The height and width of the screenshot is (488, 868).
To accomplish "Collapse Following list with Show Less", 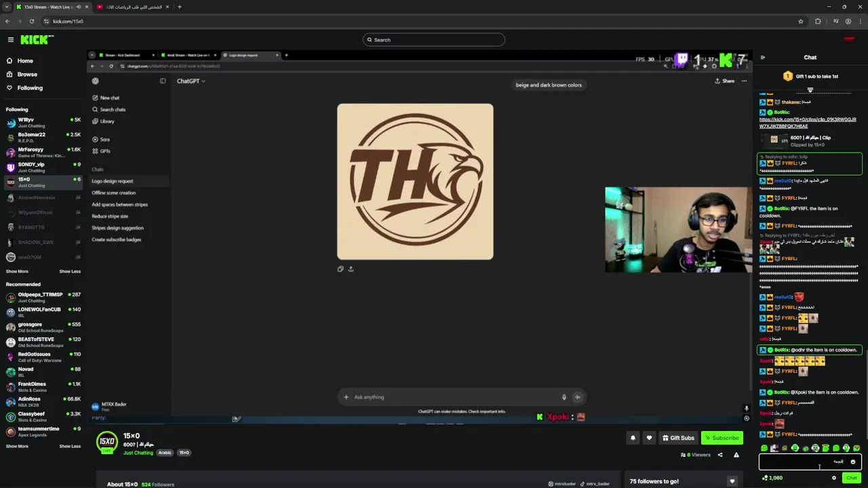I will tap(70, 271).
